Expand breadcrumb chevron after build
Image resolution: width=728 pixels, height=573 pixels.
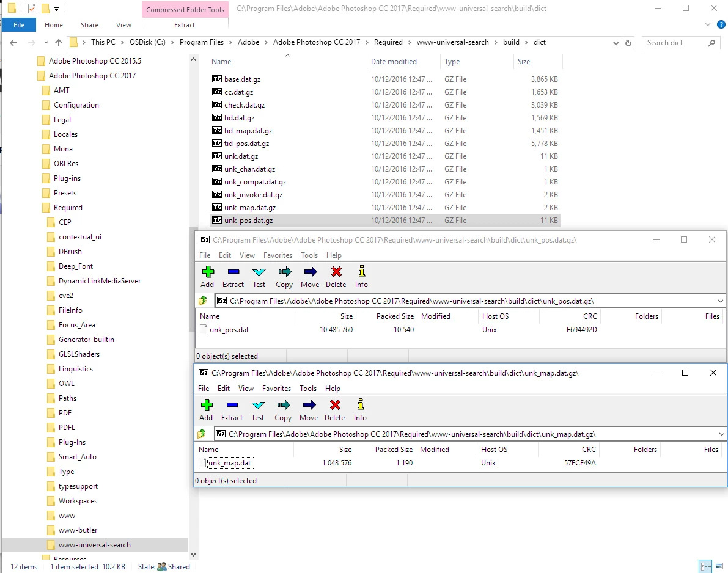click(x=526, y=42)
